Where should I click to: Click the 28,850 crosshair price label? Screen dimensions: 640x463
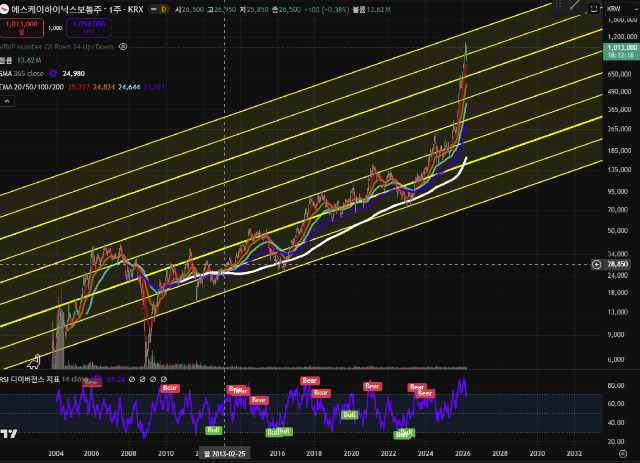[x=617, y=264]
